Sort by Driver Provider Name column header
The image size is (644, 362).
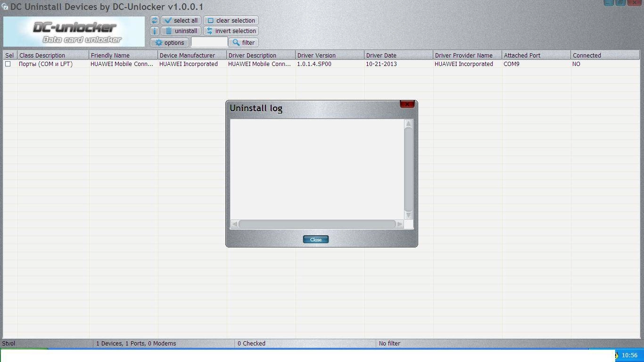[468, 55]
